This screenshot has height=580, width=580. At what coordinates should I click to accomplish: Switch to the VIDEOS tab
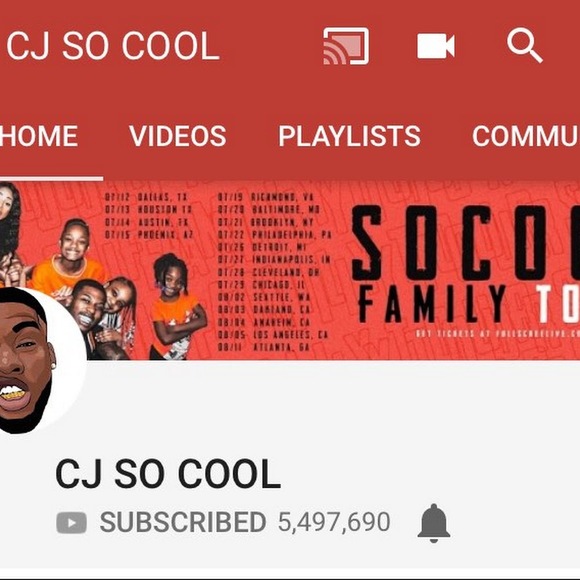178,136
